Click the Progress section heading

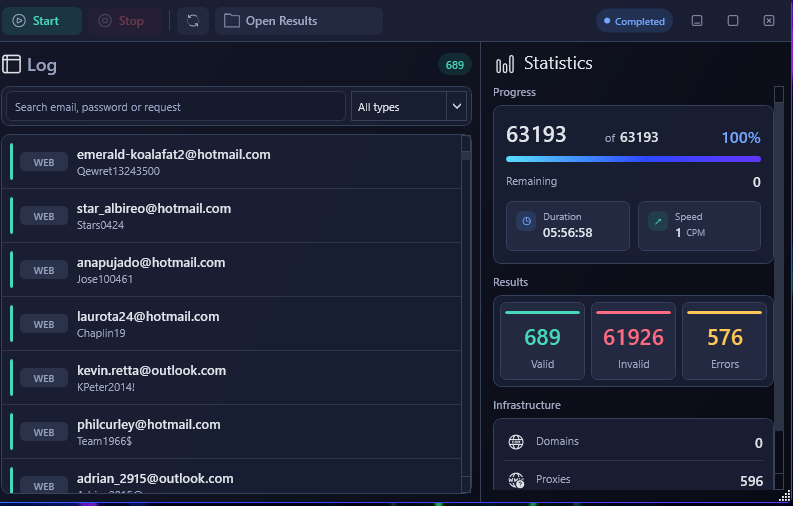[514, 92]
